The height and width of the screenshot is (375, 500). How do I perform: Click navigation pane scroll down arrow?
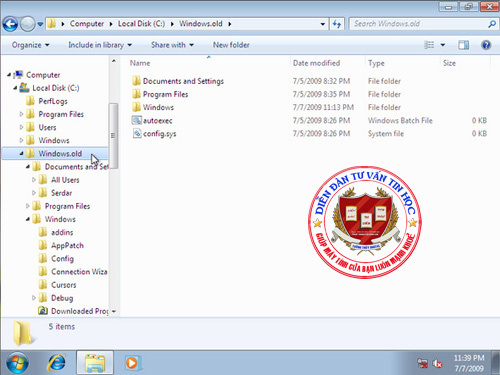coord(114,311)
